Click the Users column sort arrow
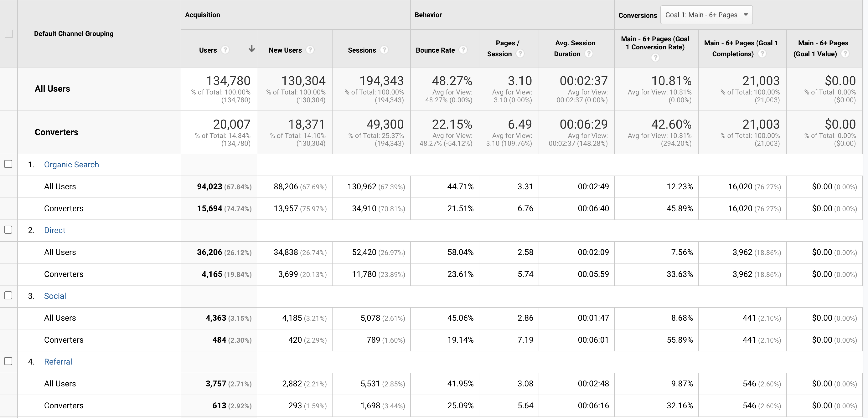This screenshot has width=868, height=418. tap(251, 49)
